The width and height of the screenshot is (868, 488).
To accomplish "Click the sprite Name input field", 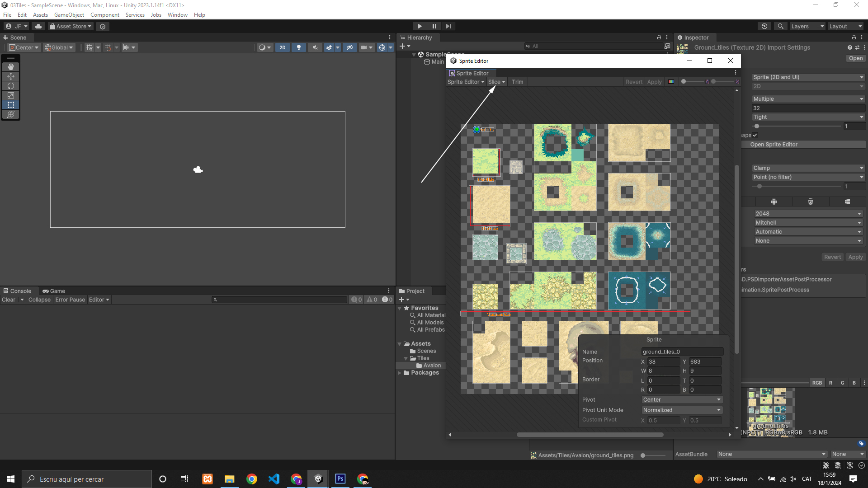I will coord(682,352).
